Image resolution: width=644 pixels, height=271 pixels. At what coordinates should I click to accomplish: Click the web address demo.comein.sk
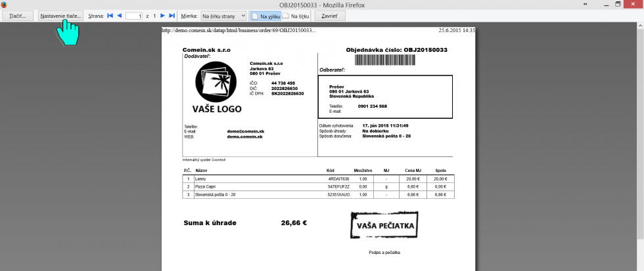(x=244, y=136)
